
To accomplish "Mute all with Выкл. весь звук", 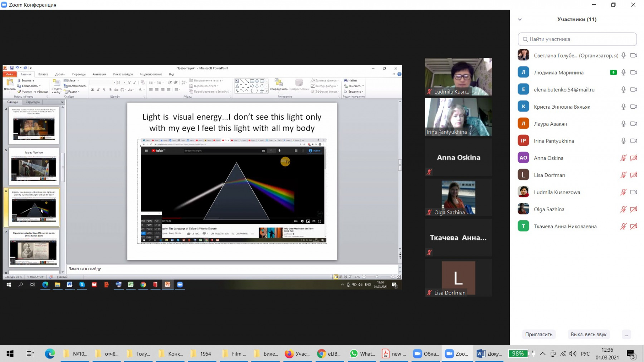I will point(589,334).
